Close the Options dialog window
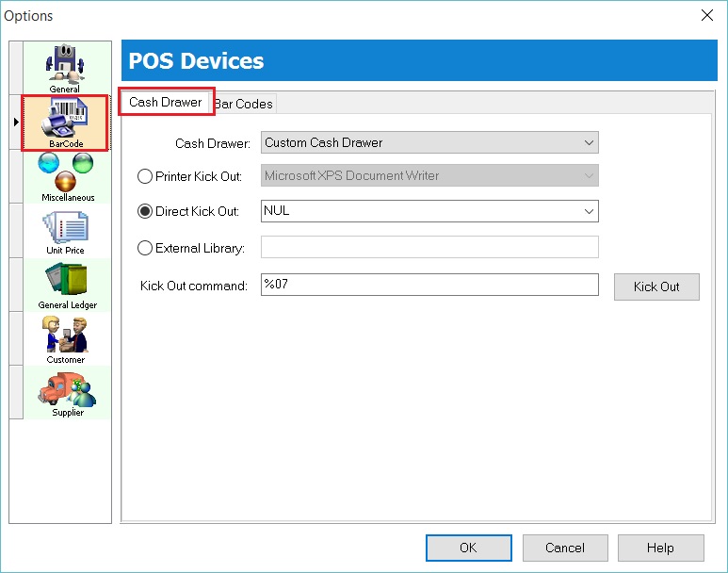 pos(707,15)
